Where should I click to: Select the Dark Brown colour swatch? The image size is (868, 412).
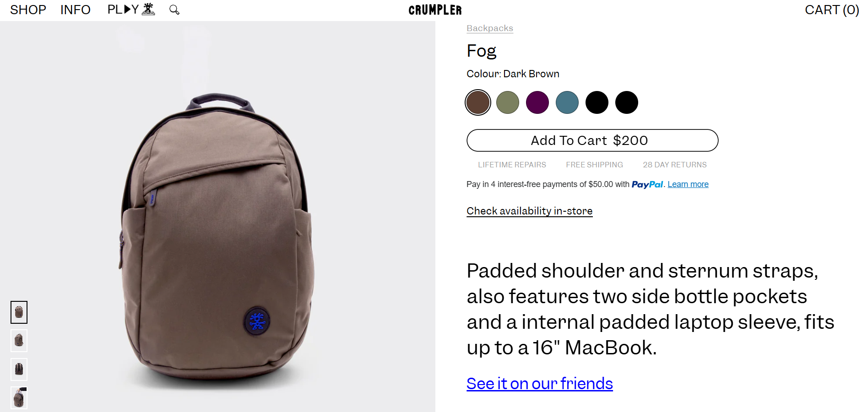click(x=478, y=102)
